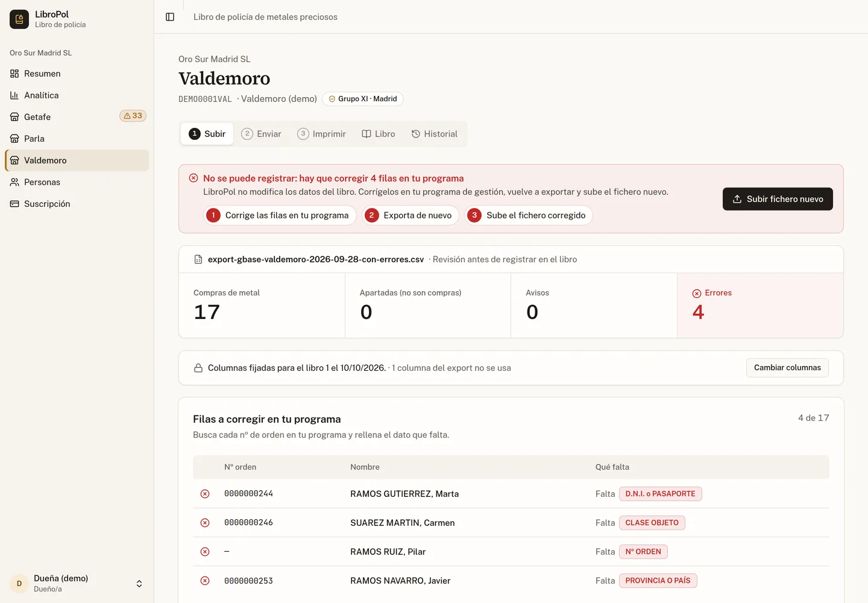Viewport: 868px width, 603px height.
Task: Click the error icon on RAMOS RUIZ, Pilar row
Action: 205,552
